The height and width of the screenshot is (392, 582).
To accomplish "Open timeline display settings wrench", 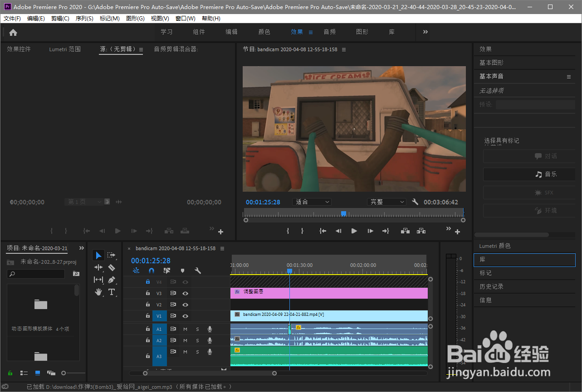I will [198, 271].
